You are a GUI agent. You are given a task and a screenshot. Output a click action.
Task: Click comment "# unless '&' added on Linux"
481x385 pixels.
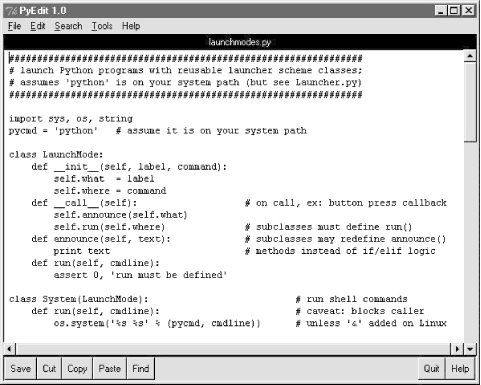[x=371, y=323]
